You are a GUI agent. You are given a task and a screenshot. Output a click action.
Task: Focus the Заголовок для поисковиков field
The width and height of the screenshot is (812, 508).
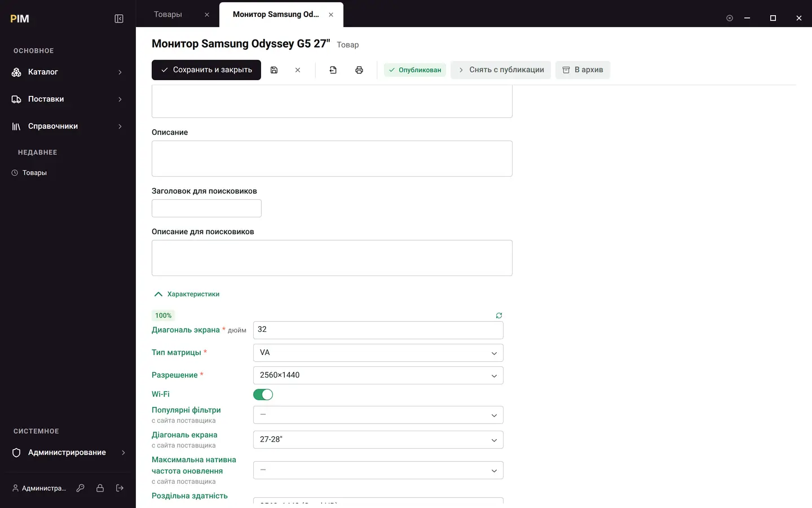(x=206, y=208)
